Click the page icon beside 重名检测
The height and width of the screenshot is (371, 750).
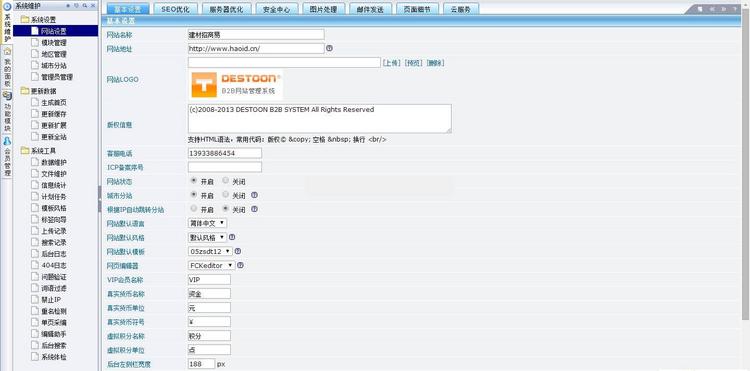tap(34, 311)
